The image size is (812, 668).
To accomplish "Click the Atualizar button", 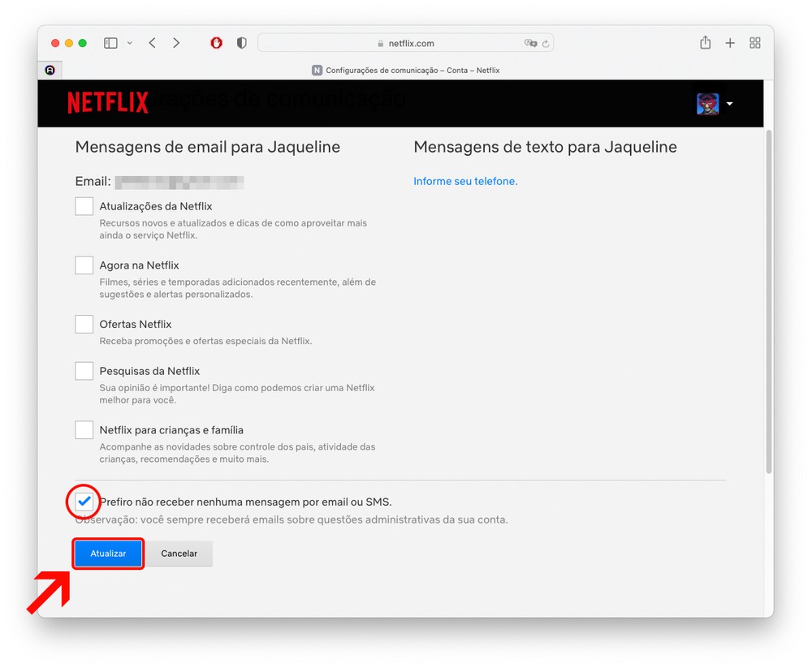I will (108, 554).
